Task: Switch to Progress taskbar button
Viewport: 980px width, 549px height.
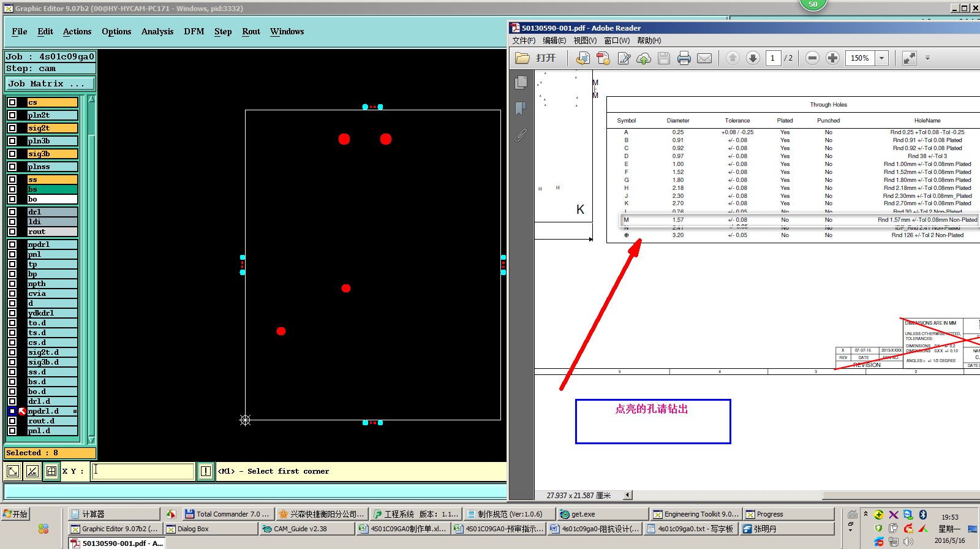Action: [x=789, y=514]
